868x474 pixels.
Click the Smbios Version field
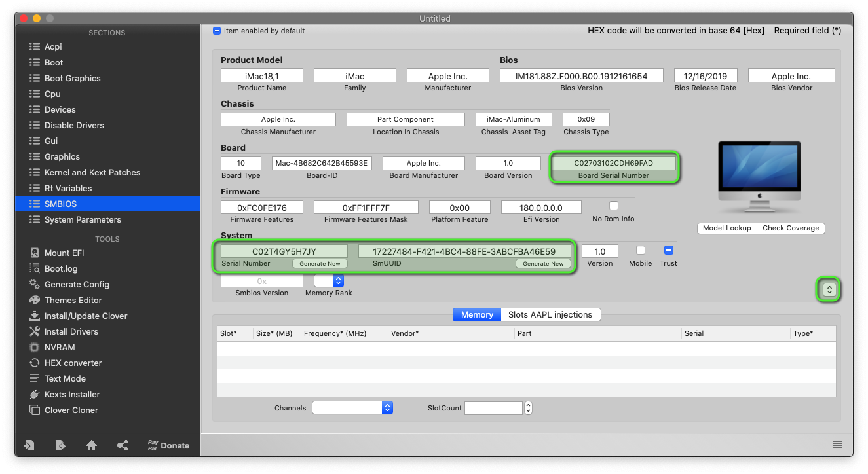point(262,281)
